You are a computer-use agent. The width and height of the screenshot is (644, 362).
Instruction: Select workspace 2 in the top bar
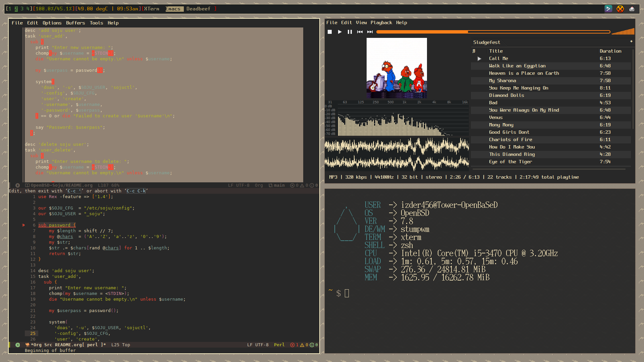click(16, 9)
